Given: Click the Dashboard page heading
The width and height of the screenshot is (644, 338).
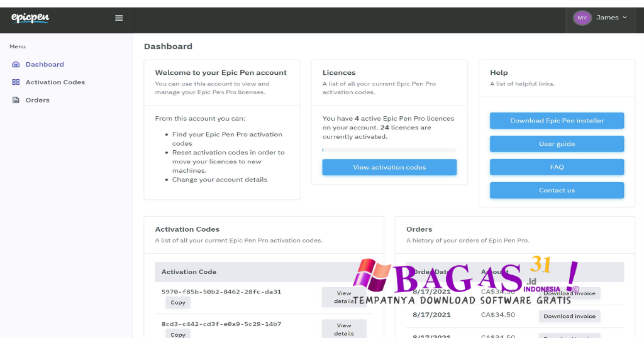Looking at the screenshot, I should 168,46.
